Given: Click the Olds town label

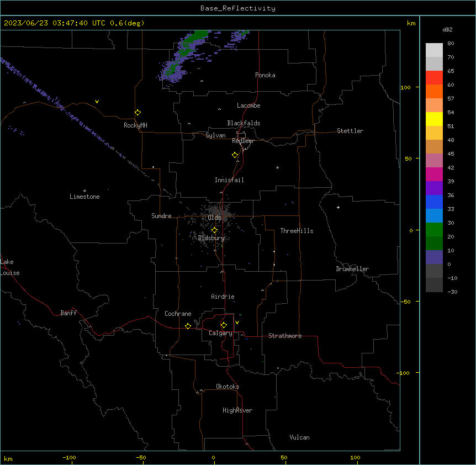Looking at the screenshot, I should 214,218.
